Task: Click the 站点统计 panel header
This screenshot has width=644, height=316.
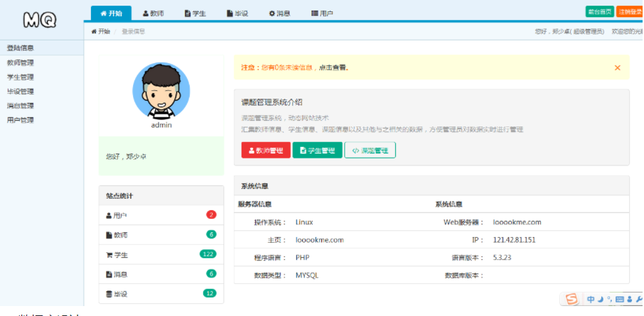Action: (161, 196)
